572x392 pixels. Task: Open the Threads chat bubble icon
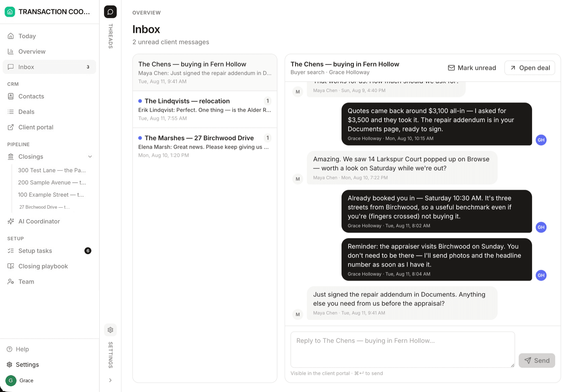coord(110,12)
